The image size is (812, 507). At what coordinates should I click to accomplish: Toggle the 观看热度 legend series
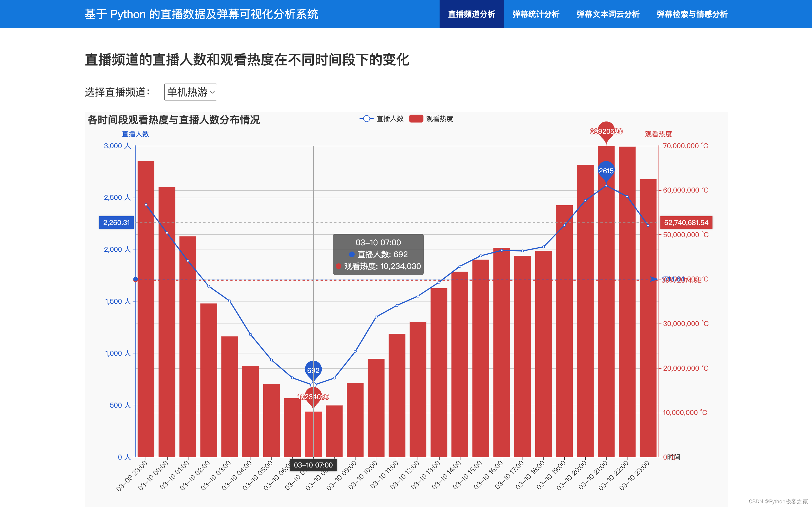coord(439,119)
